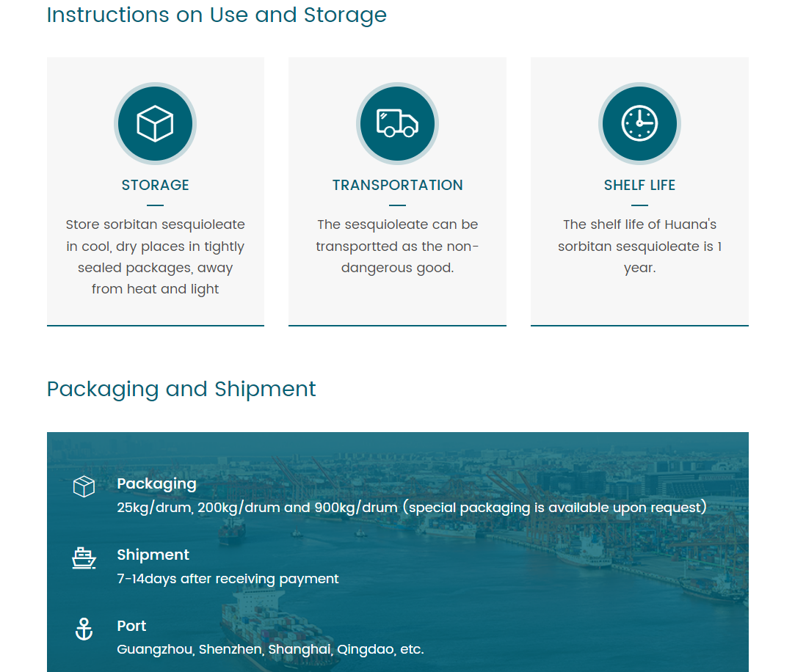
Task: Click '7-14days after receiving payment' text
Action: click(228, 579)
